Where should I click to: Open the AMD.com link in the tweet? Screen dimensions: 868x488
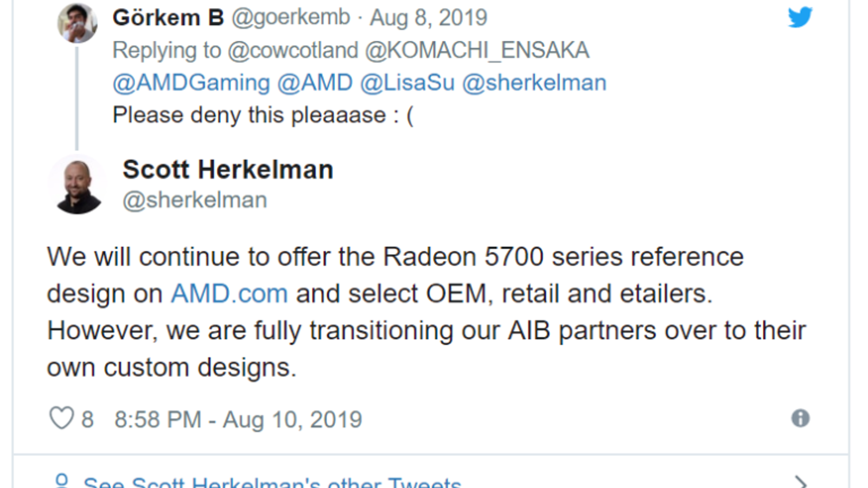coord(229,294)
